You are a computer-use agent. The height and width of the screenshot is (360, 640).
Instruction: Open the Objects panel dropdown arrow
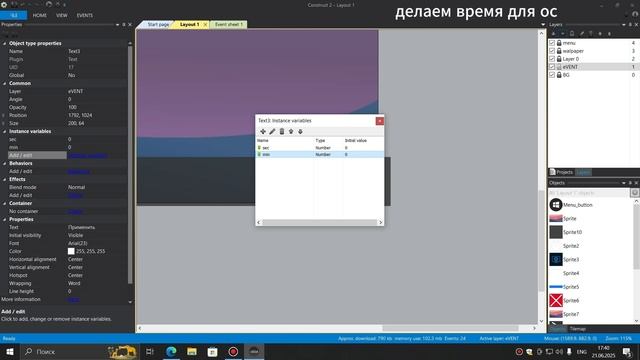[624, 183]
